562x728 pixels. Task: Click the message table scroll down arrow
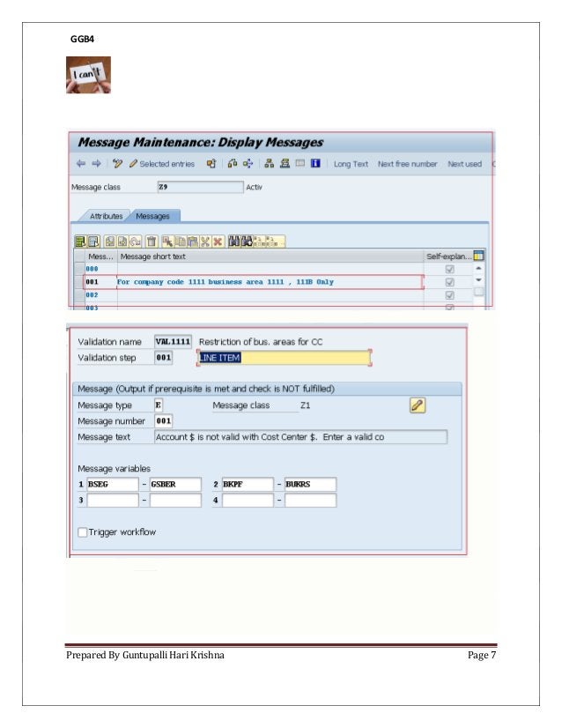(478, 280)
